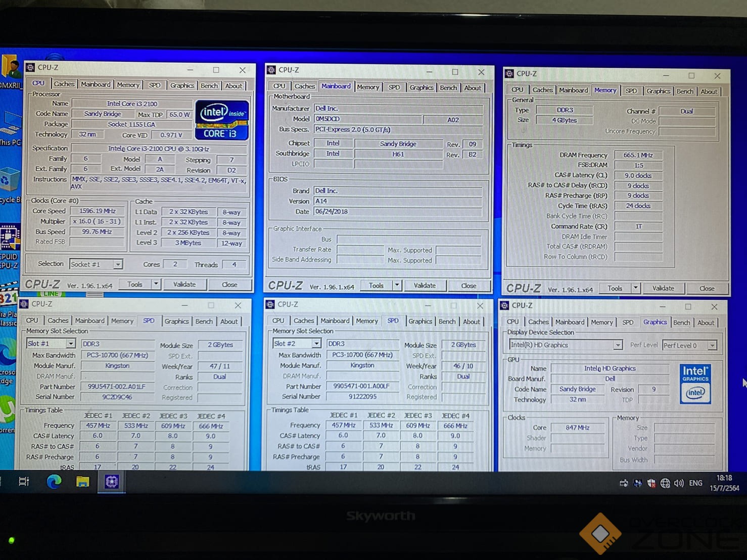Open the Bench tab in the processor window
The height and width of the screenshot is (560, 747).
coord(209,85)
